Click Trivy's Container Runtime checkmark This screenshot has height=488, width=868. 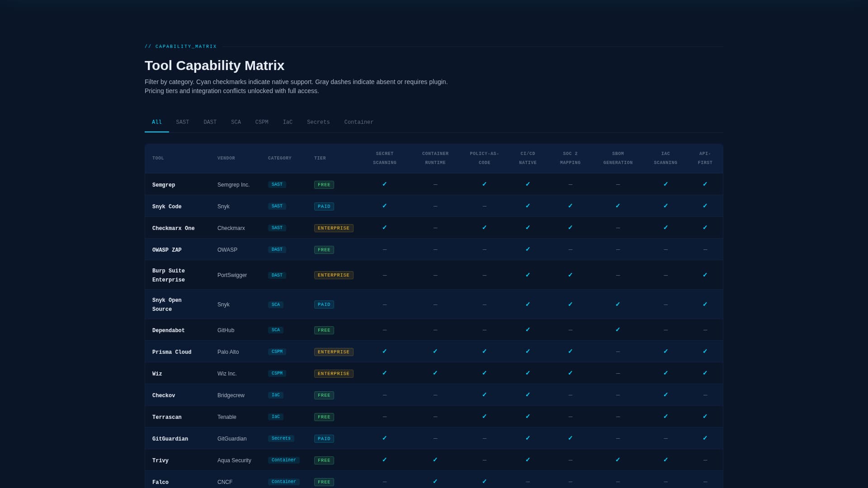pyautogui.click(x=435, y=460)
